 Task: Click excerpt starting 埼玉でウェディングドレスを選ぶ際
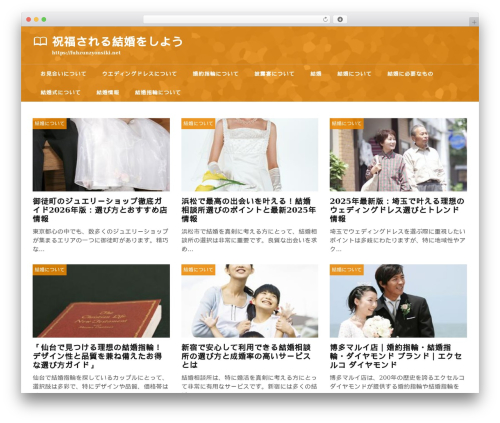[398, 240]
